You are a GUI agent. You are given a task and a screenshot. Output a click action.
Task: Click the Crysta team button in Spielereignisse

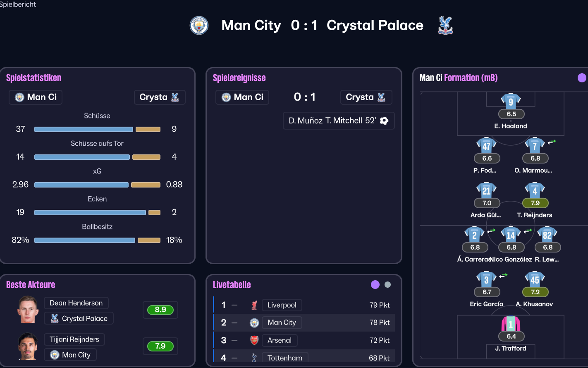tap(366, 97)
